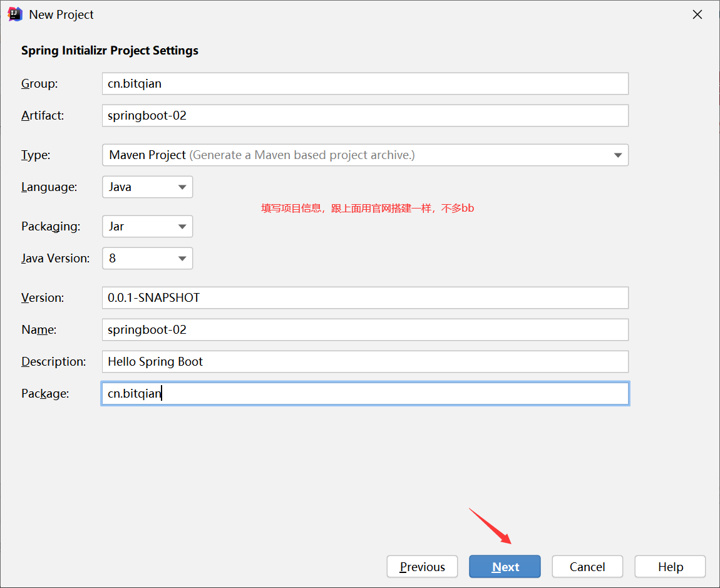Click the Group input field
Viewport: 720px width, 588px height.
click(365, 84)
